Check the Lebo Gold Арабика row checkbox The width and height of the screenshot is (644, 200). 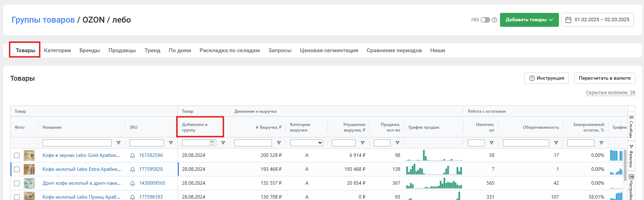17,155
